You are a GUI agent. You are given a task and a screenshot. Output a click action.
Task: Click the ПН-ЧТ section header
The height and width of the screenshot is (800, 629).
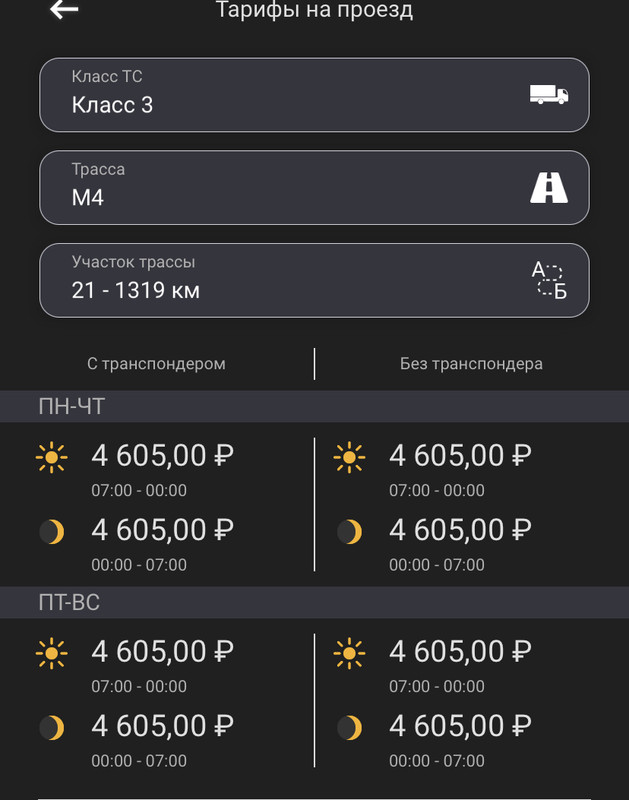[314, 407]
